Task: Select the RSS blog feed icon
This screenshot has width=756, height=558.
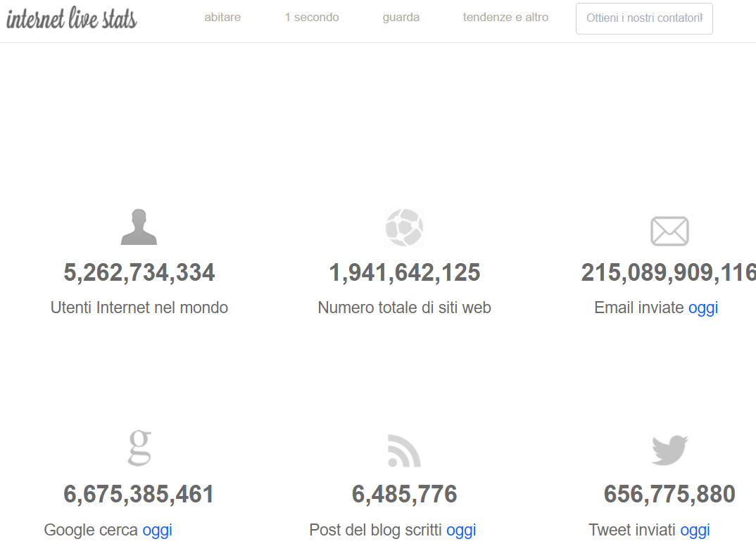Action: point(404,450)
